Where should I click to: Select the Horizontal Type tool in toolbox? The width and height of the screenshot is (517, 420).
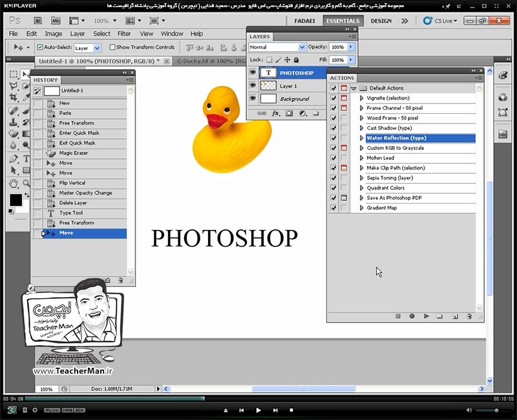(26, 158)
